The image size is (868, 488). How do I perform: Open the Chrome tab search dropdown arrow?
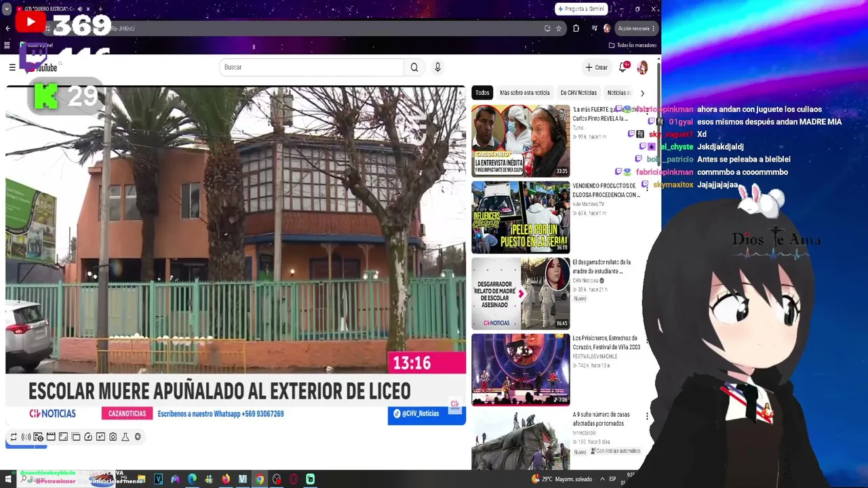[7, 9]
